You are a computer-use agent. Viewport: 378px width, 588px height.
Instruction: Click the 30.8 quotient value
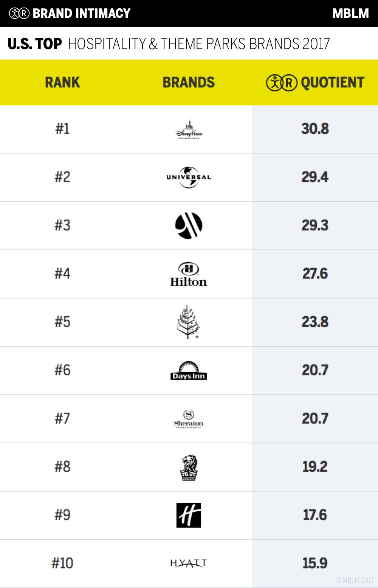click(x=315, y=129)
